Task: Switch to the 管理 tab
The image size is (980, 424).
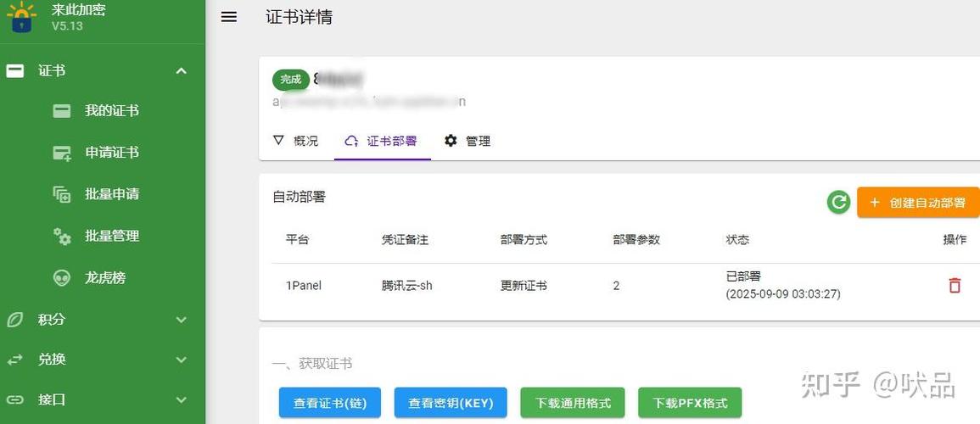Action: click(468, 141)
